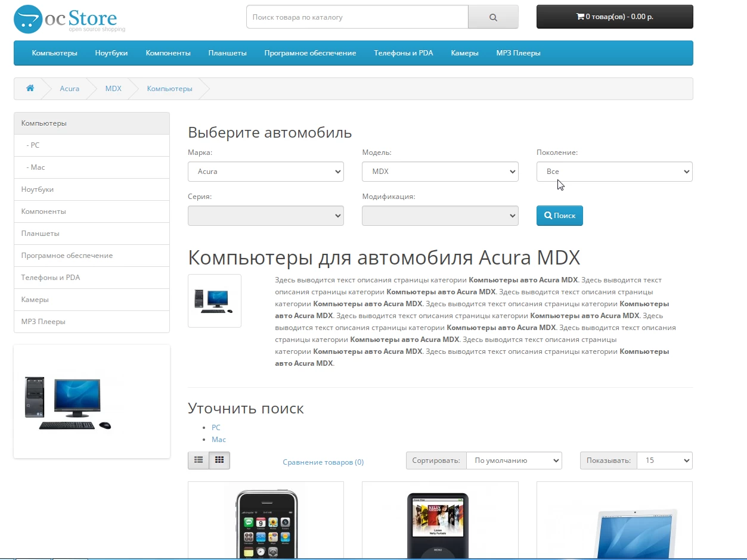Select Ноутбуки in the sidebar category list
Viewport: 747px width, 560px height.
click(x=92, y=189)
